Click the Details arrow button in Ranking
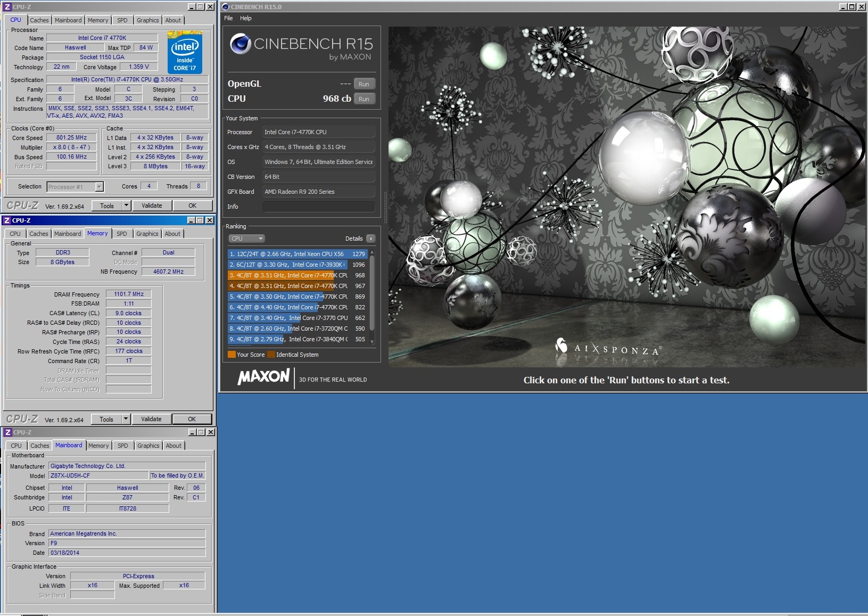 (x=371, y=239)
